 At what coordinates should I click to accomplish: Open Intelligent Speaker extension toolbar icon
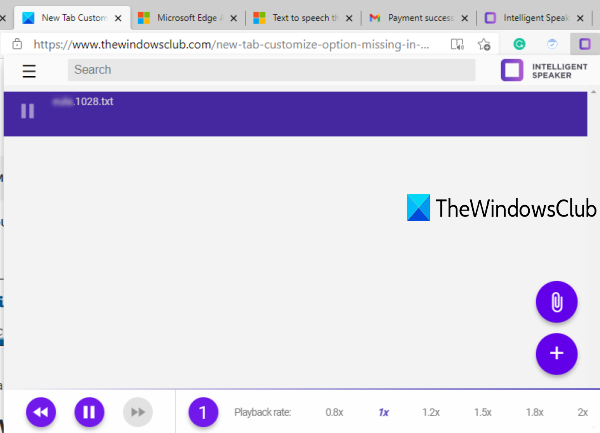pyautogui.click(x=585, y=44)
